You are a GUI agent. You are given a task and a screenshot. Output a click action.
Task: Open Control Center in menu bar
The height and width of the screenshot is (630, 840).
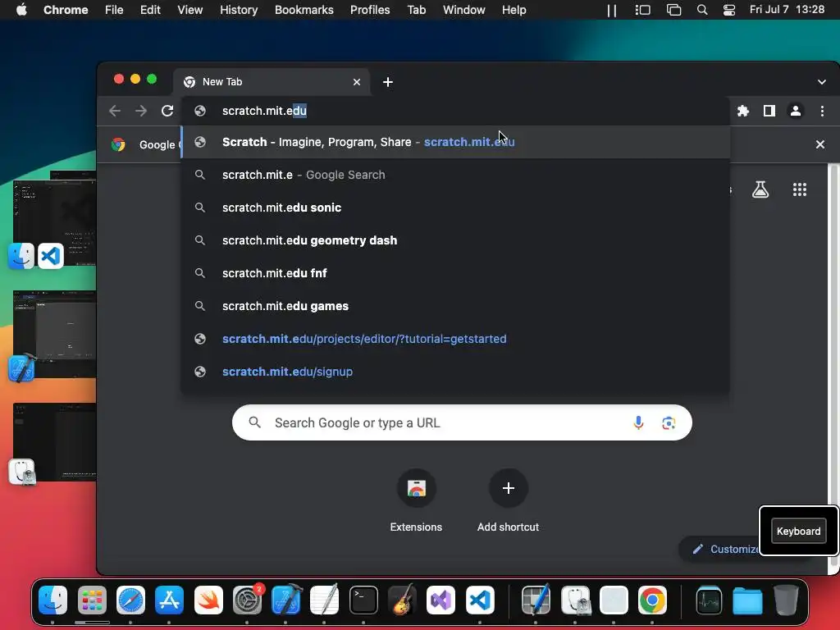[x=729, y=10]
